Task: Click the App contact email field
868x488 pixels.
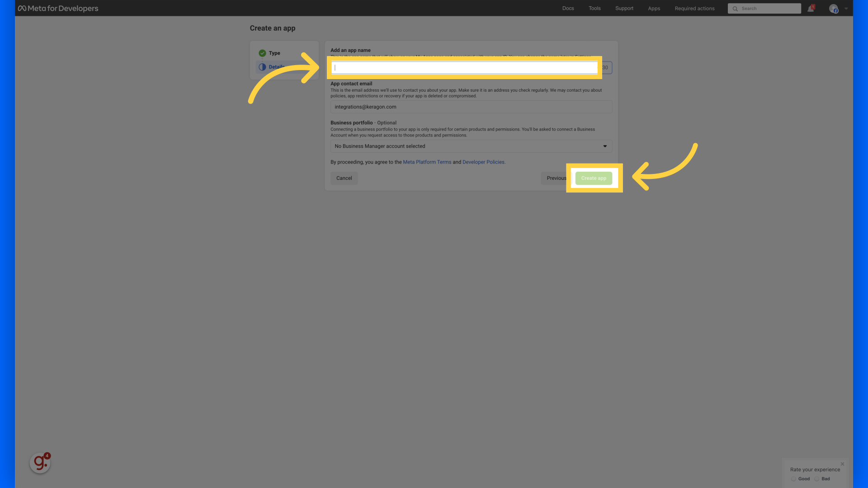Action: pos(471,107)
